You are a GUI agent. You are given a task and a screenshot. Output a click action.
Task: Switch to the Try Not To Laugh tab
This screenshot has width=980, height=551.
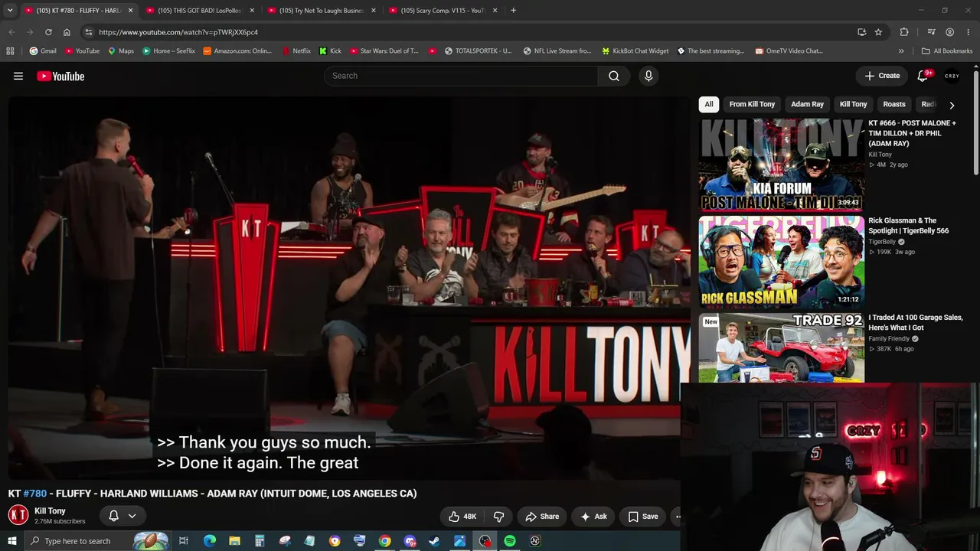(x=321, y=11)
